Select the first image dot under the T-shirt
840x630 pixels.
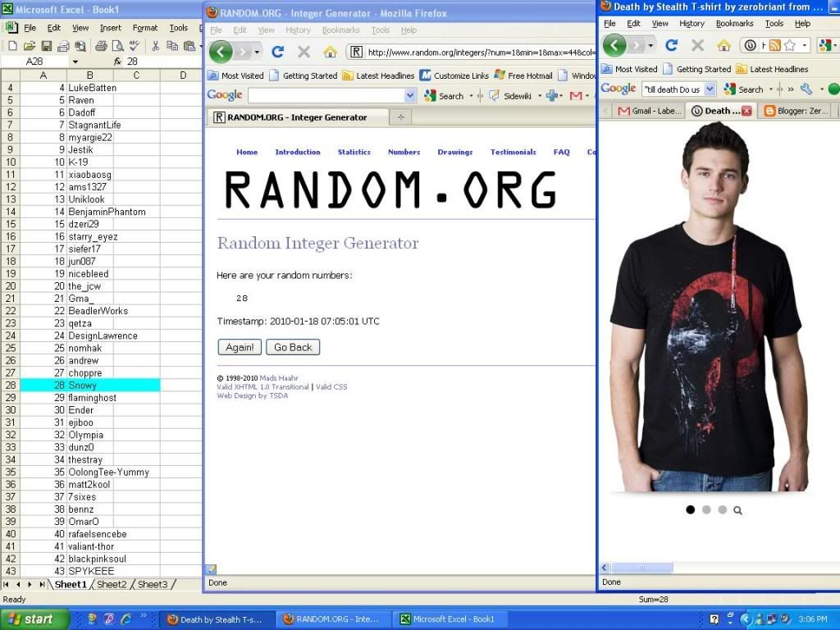point(691,510)
